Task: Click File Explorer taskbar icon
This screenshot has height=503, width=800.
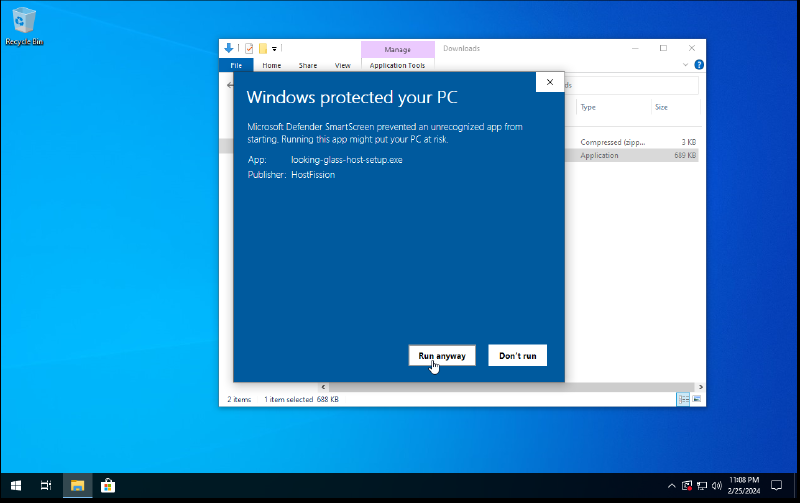Action: click(78, 486)
